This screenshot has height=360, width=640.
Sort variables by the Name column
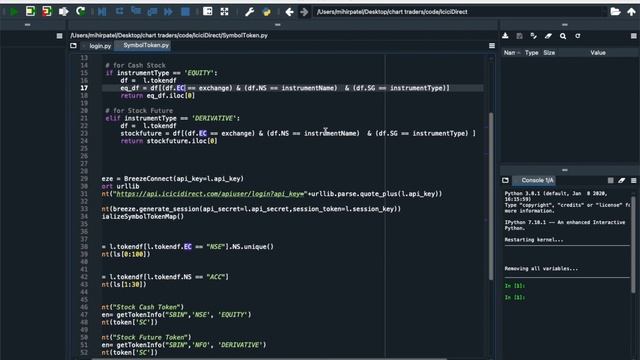click(x=512, y=53)
